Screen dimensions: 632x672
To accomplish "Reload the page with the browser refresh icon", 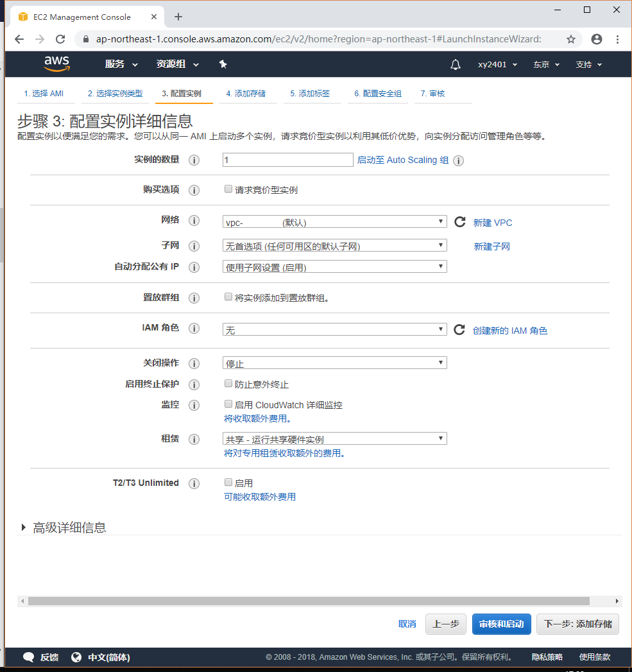I will (x=60, y=39).
